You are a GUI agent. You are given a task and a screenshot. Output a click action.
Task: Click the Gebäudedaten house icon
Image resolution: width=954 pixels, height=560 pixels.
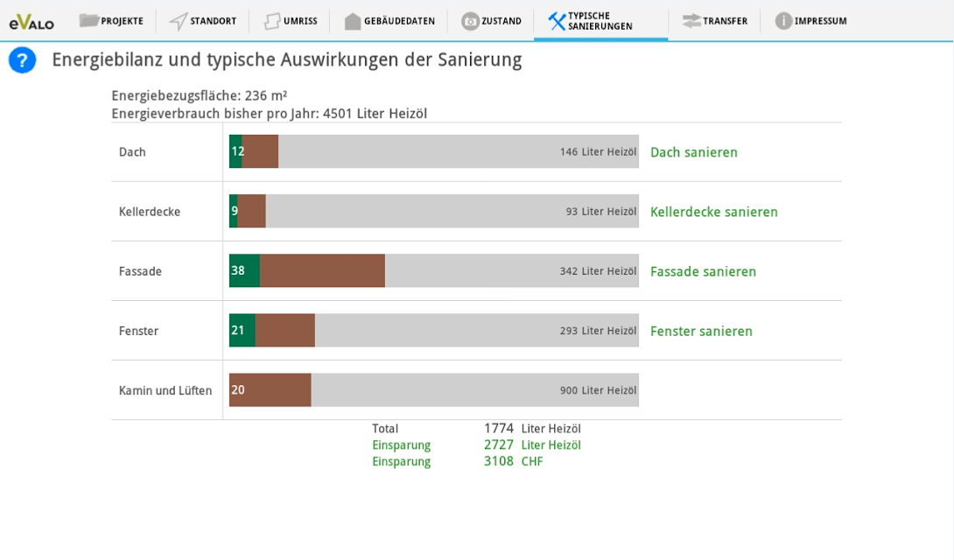tap(353, 21)
